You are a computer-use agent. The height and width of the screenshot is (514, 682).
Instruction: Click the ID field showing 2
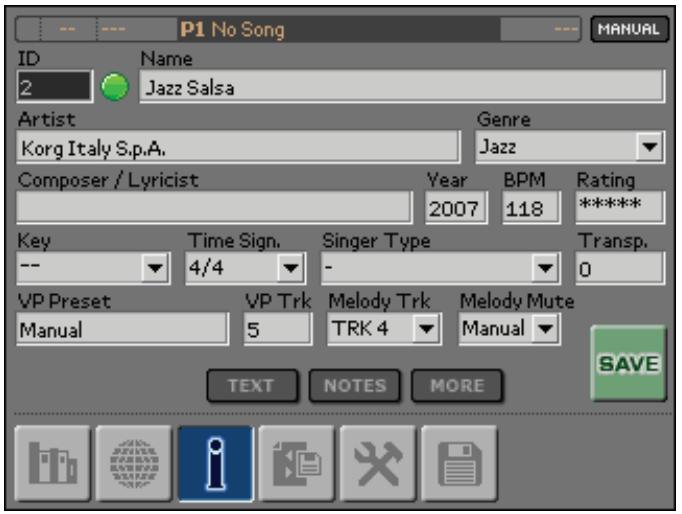pos(55,87)
